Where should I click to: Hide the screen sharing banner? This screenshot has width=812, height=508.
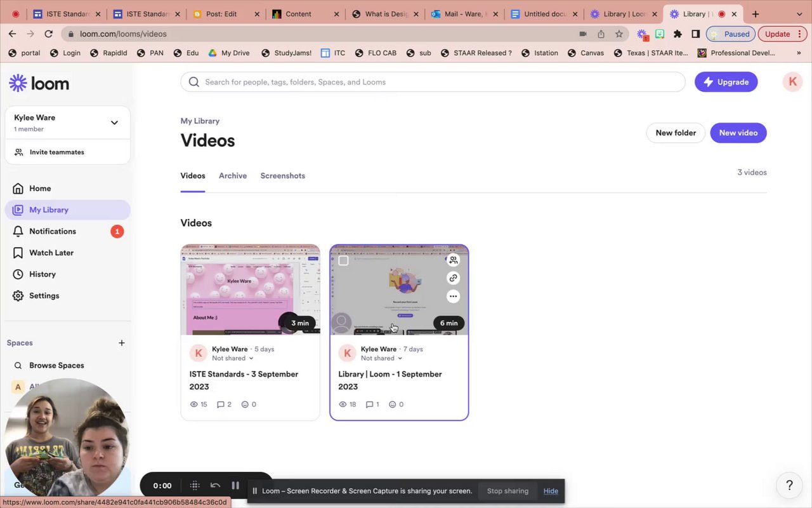pyautogui.click(x=551, y=491)
